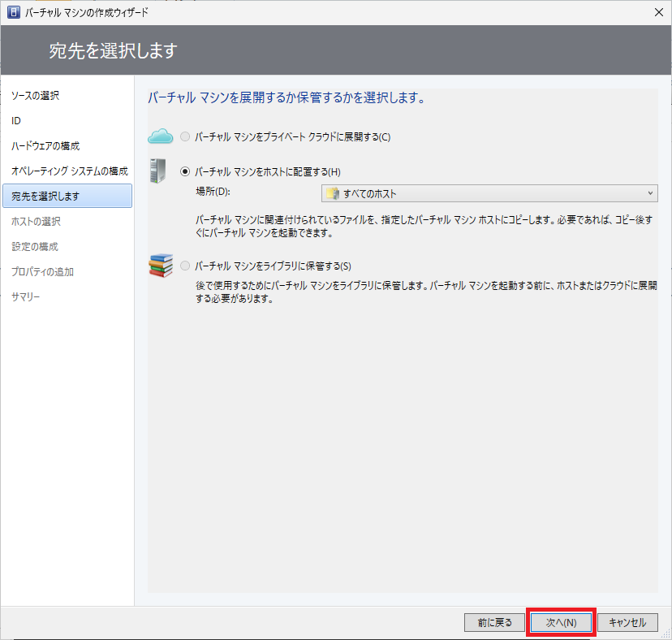Screen dimensions: 672x640
Task: Go to サマリー step
Action: click(x=26, y=296)
